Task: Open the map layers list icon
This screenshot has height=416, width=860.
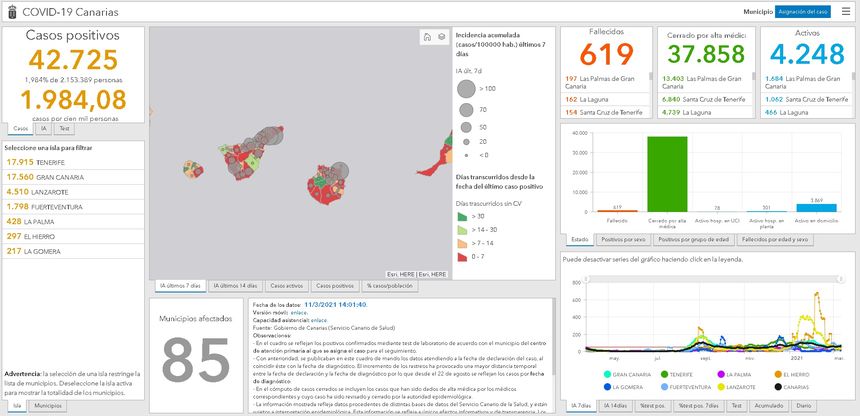Action: tap(441, 37)
